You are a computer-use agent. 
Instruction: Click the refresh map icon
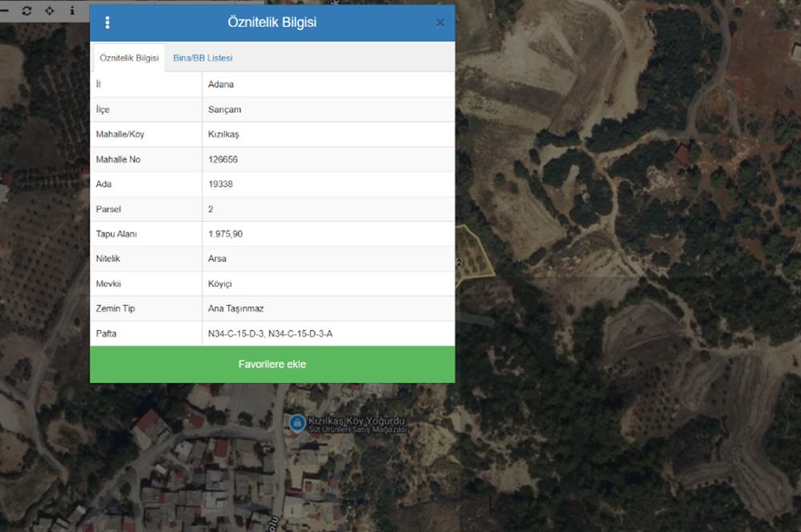(26, 10)
